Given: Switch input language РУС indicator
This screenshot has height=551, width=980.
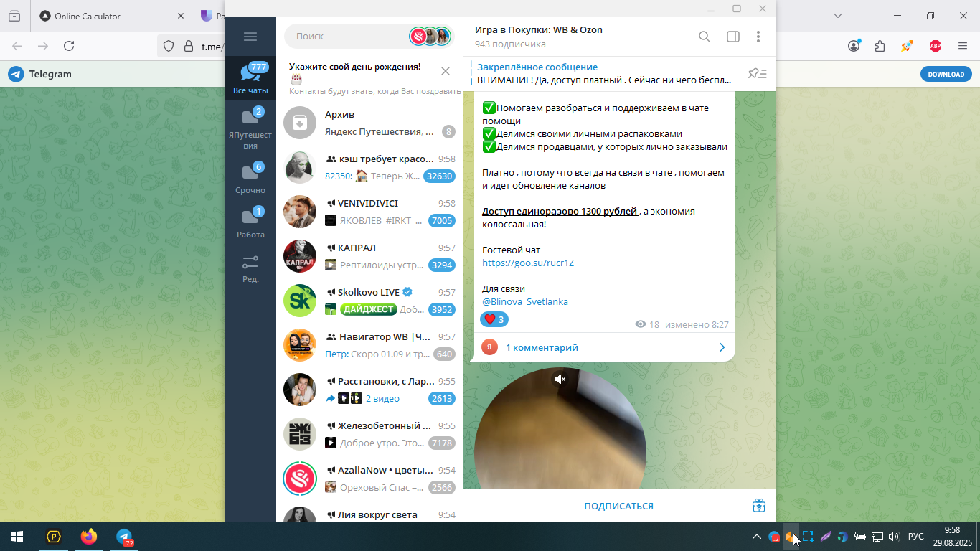Looking at the screenshot, I should (916, 537).
